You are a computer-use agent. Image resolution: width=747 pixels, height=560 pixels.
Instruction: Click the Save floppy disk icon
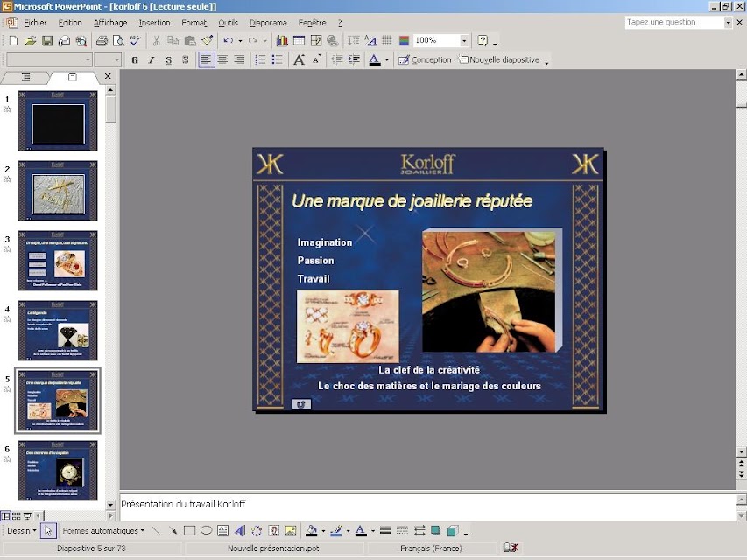pos(47,41)
